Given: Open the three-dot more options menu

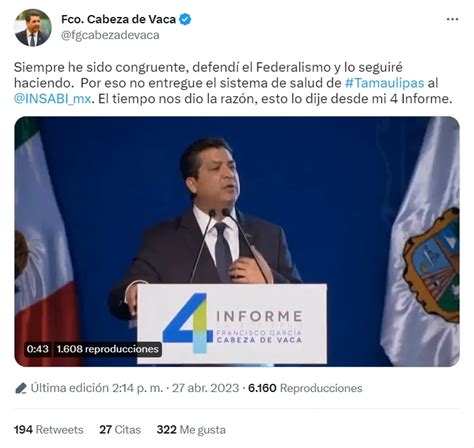Looking at the screenshot, I should (452, 20).
